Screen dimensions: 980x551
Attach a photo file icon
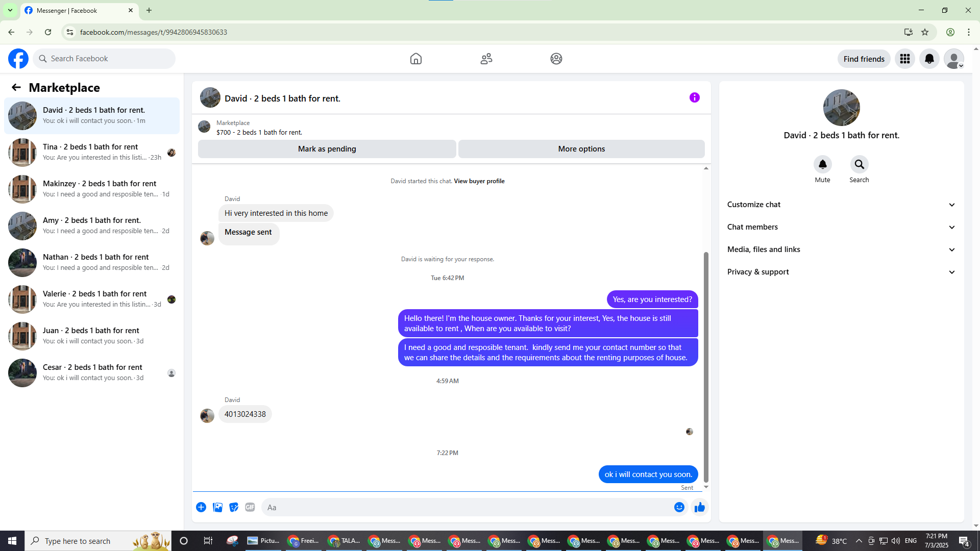217,507
